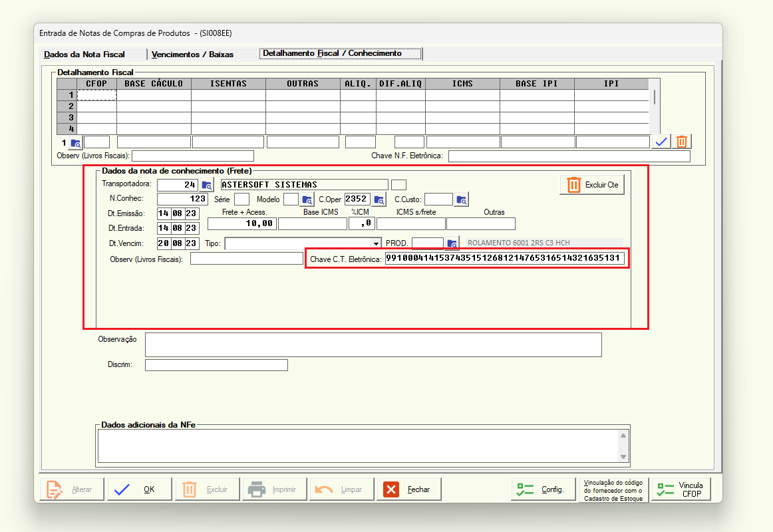Viewport: 773px width, 532px height.
Task: Click the ASTERSOFT SISTEMAS name field
Action: point(304,185)
